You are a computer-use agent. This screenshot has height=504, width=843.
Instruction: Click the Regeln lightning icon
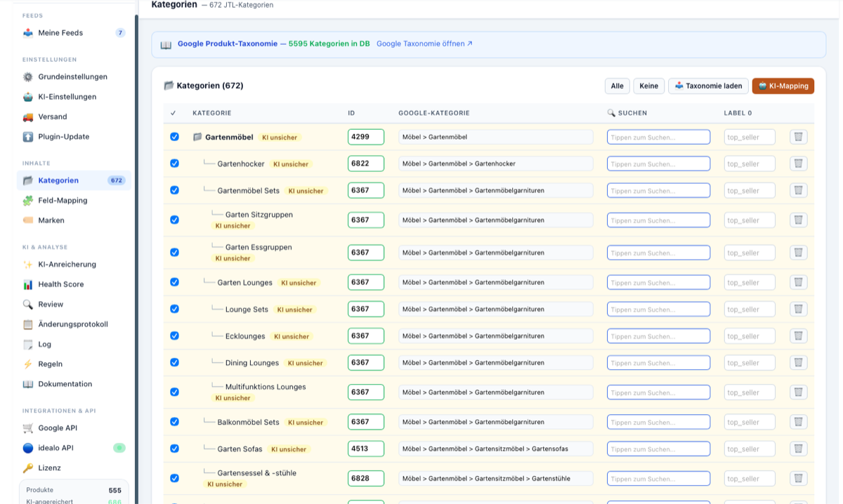28,364
